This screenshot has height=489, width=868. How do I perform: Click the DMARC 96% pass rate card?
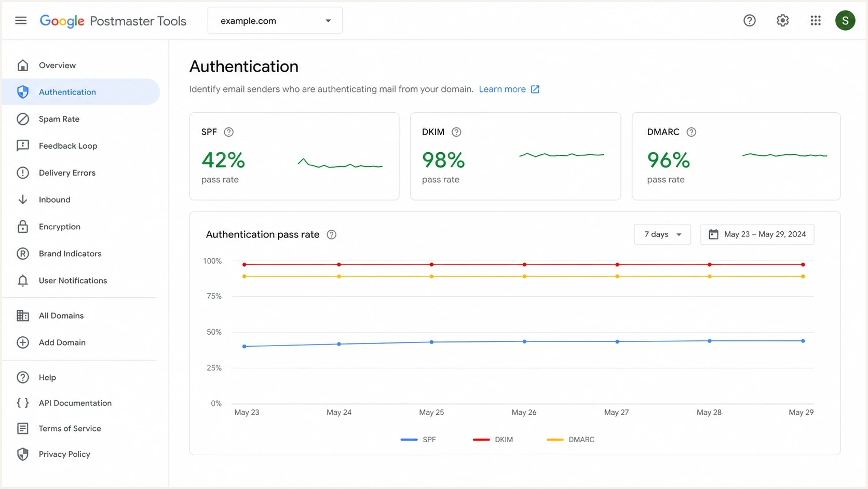tap(736, 156)
